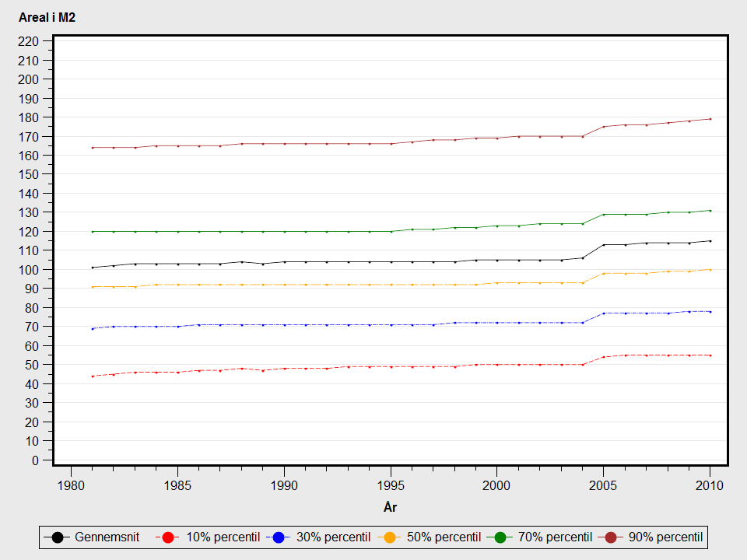This screenshot has height=560, width=747.
Task: Click the 1995 tick label on x-axis
Action: 391,485
